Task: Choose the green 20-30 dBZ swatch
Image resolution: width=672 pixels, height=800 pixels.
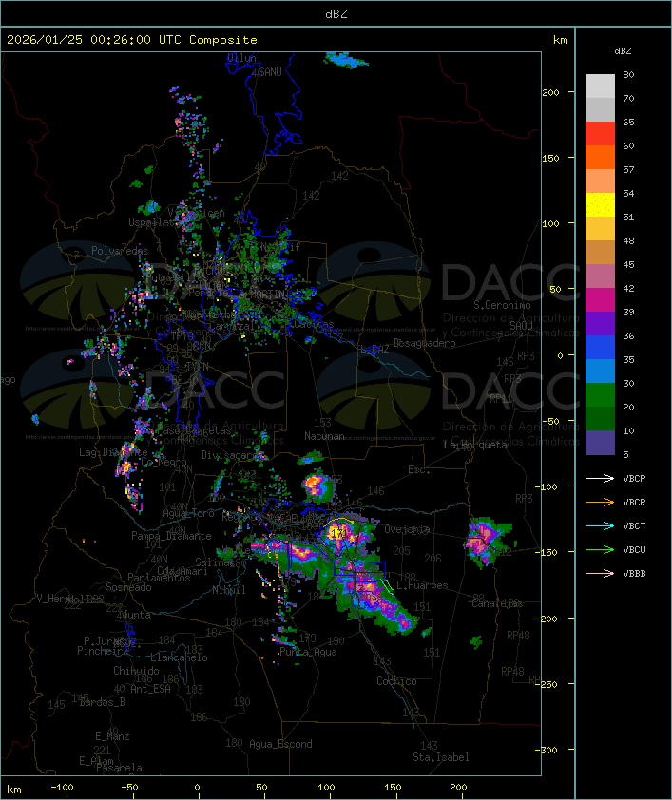Action: click(600, 395)
